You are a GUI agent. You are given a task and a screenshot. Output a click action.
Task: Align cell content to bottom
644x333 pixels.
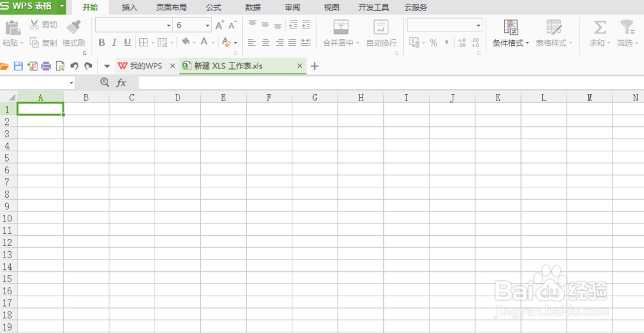point(278,26)
